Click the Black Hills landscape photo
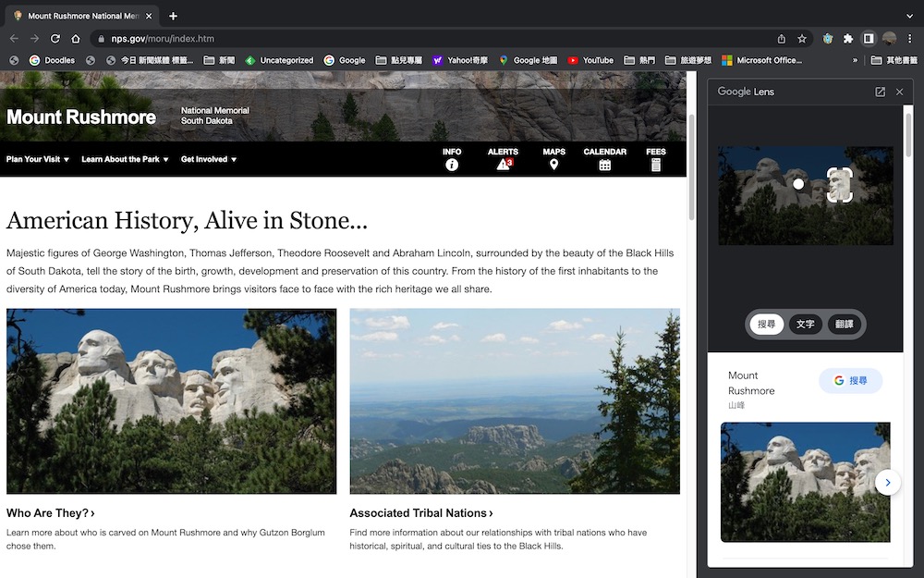The image size is (924, 578). pyautogui.click(x=515, y=401)
